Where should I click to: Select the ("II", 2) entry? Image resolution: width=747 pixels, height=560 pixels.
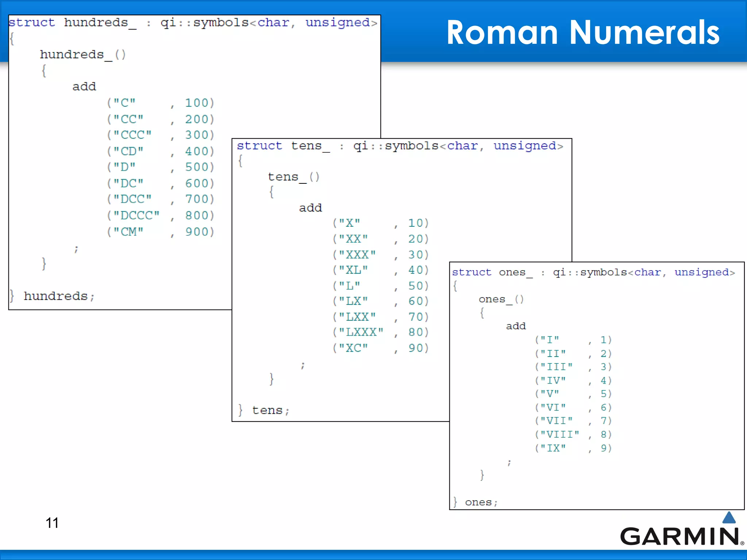pyautogui.click(x=573, y=353)
